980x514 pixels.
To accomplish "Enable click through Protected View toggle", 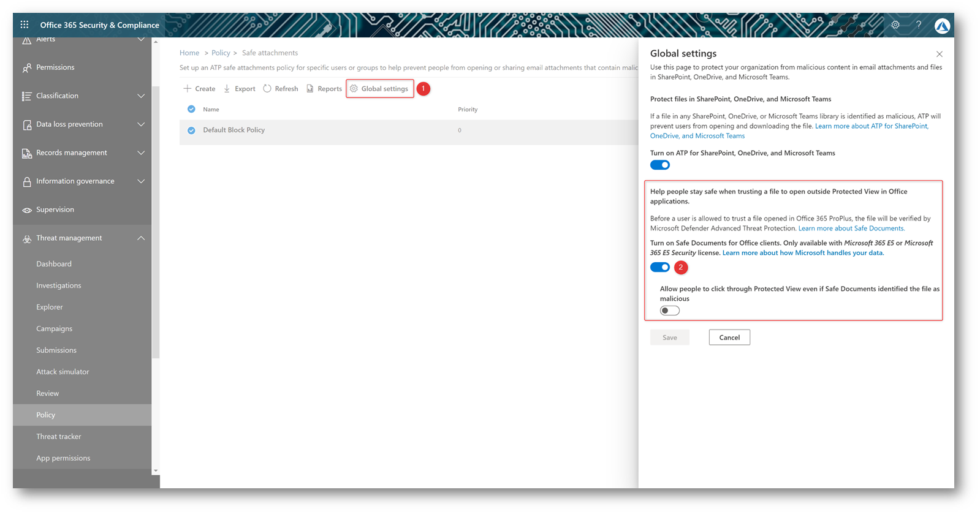I will tap(670, 311).
